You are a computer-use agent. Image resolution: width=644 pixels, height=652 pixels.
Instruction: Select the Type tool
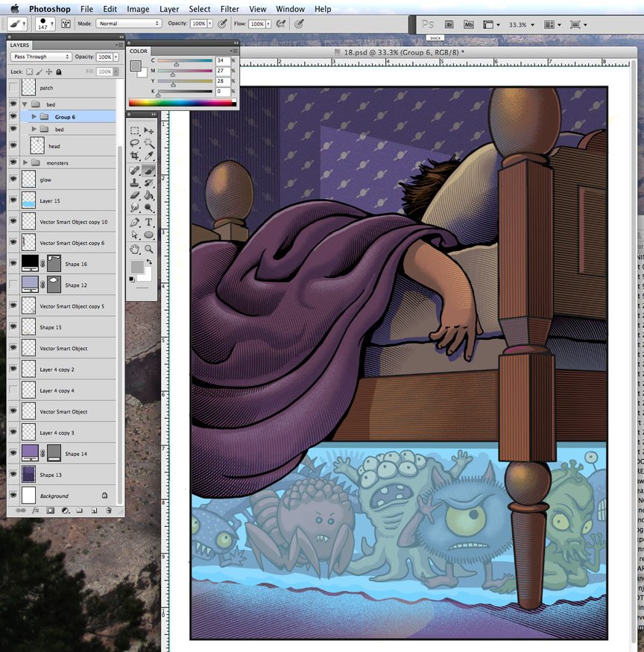pos(148,222)
